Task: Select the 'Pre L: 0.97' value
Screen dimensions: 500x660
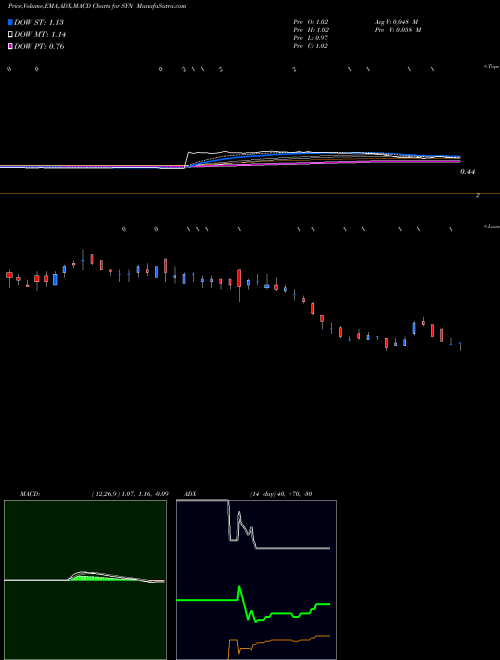Action: (311, 38)
